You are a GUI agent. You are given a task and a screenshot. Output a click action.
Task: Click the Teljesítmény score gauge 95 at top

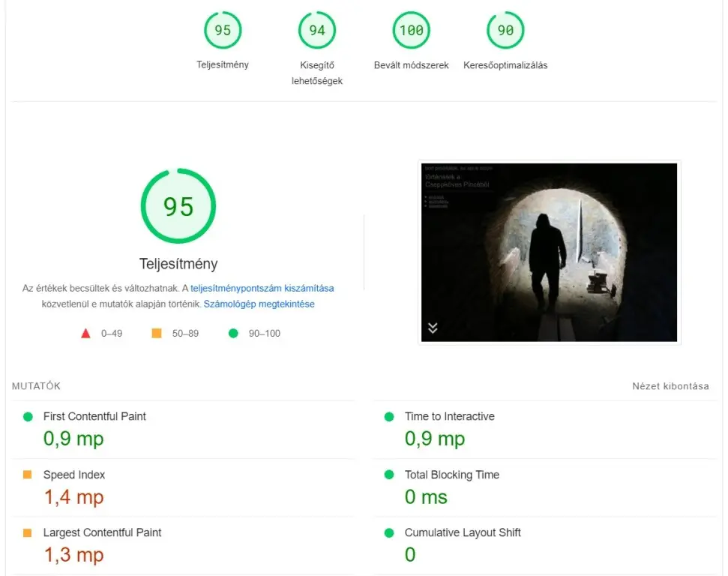[223, 31]
